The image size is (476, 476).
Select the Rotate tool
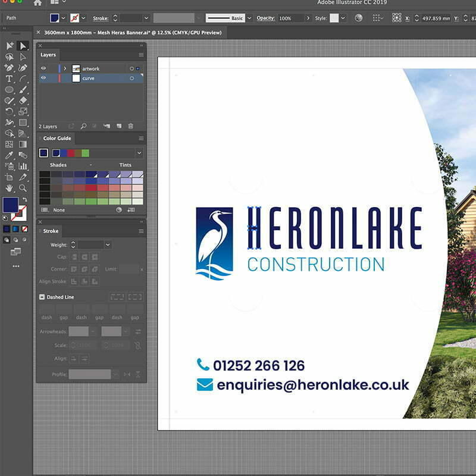[9, 111]
